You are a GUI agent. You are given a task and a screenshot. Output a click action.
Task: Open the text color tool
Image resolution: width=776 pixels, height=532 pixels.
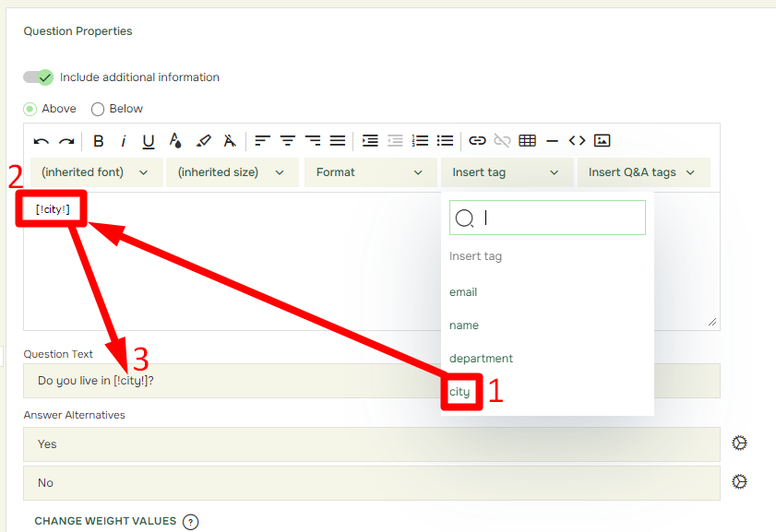click(x=175, y=141)
